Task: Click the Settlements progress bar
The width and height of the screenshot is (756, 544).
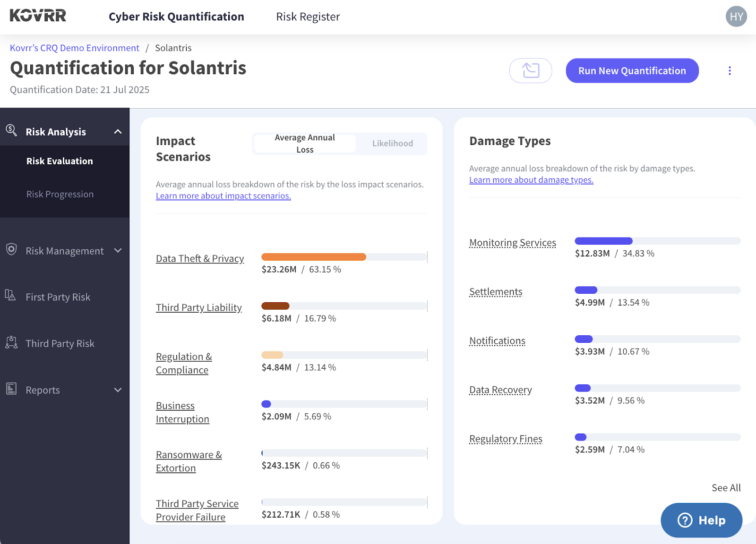Action: (658, 290)
